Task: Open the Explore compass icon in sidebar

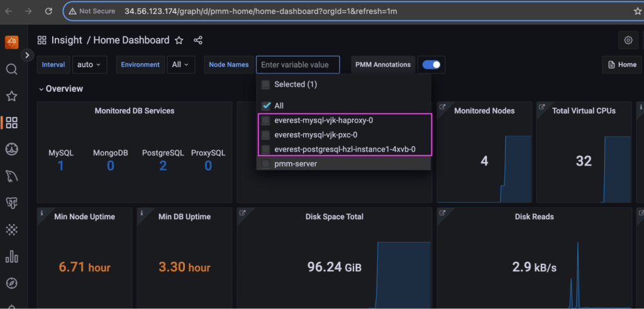Action: 11,283
